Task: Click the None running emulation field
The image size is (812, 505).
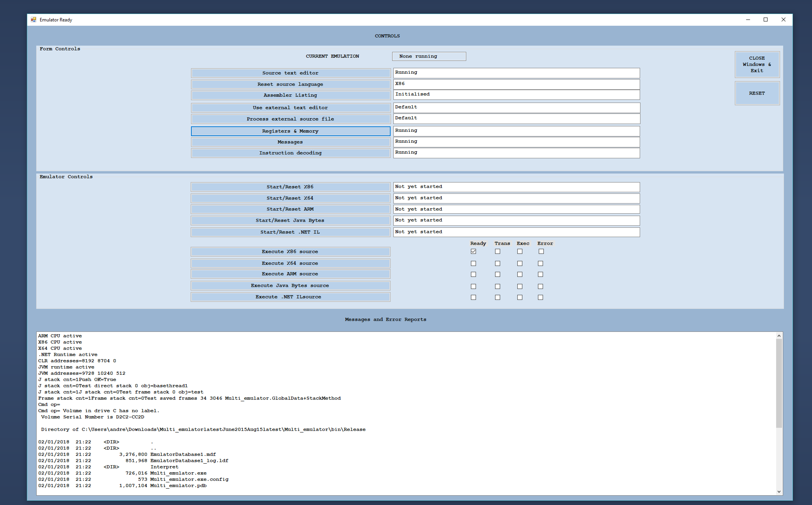Action: point(429,56)
